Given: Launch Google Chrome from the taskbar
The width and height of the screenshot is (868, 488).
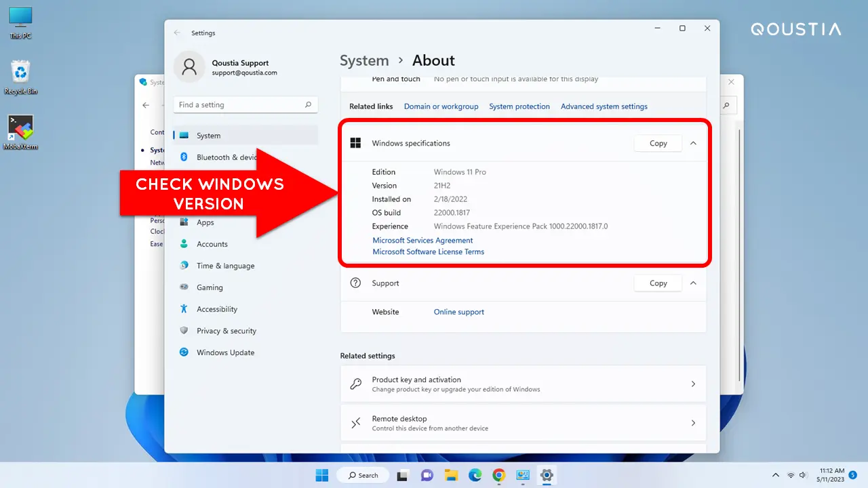Looking at the screenshot, I should click(499, 475).
